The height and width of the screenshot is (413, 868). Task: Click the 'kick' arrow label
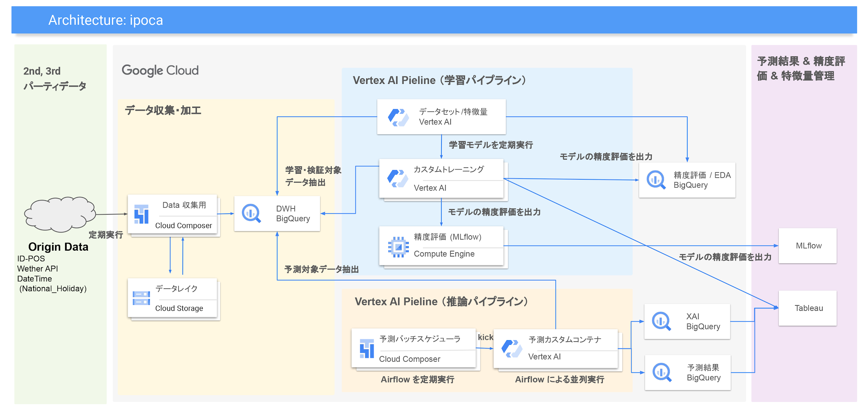click(x=485, y=337)
